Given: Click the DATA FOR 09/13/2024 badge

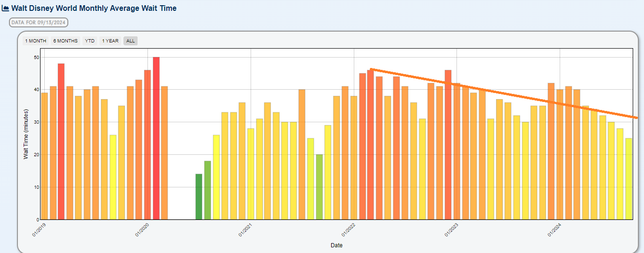Looking at the screenshot, I should pyautogui.click(x=39, y=22).
